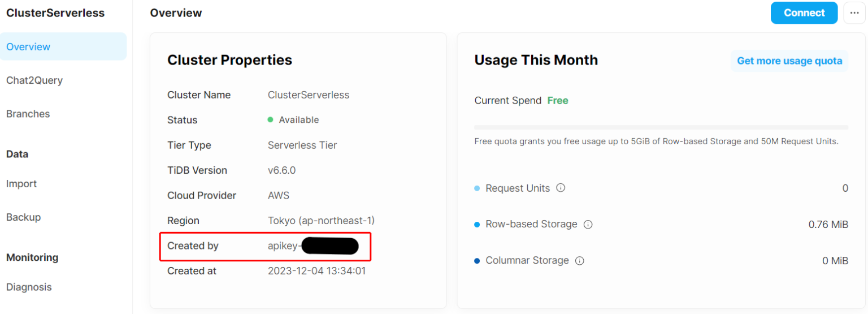This screenshot has height=314, width=868.
Task: Click Get more usage quota
Action: pyautogui.click(x=789, y=61)
